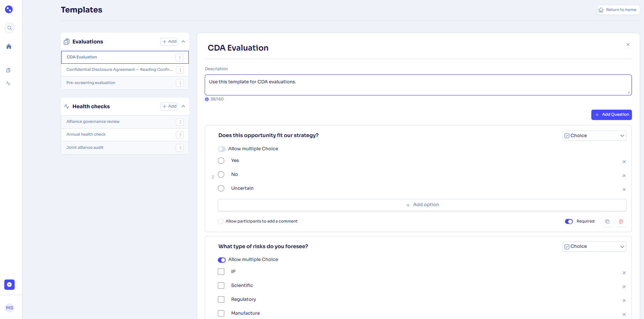
Task: Select Pre-screening evaluation template
Action: click(91, 83)
